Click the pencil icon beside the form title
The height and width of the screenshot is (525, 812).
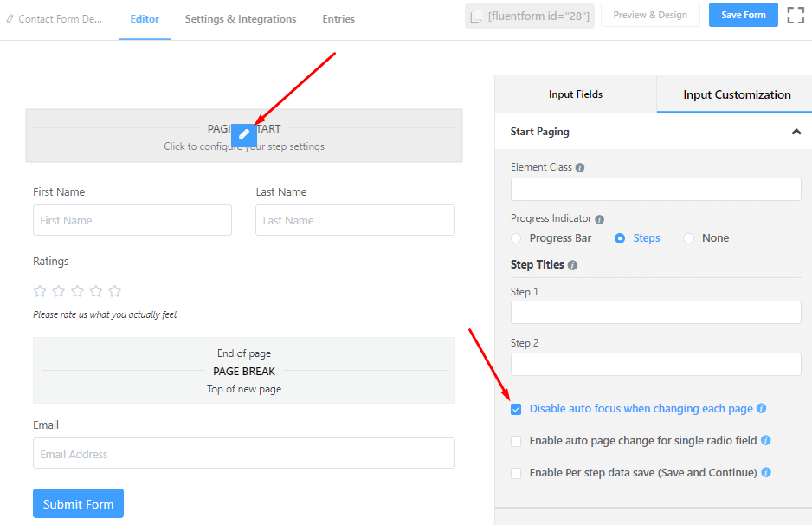9,17
